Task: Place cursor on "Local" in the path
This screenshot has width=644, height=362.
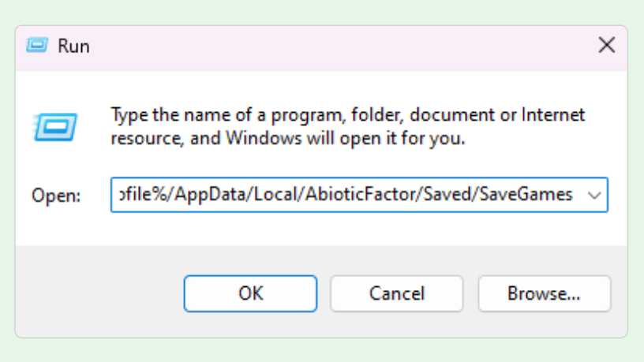Action: coord(253,195)
